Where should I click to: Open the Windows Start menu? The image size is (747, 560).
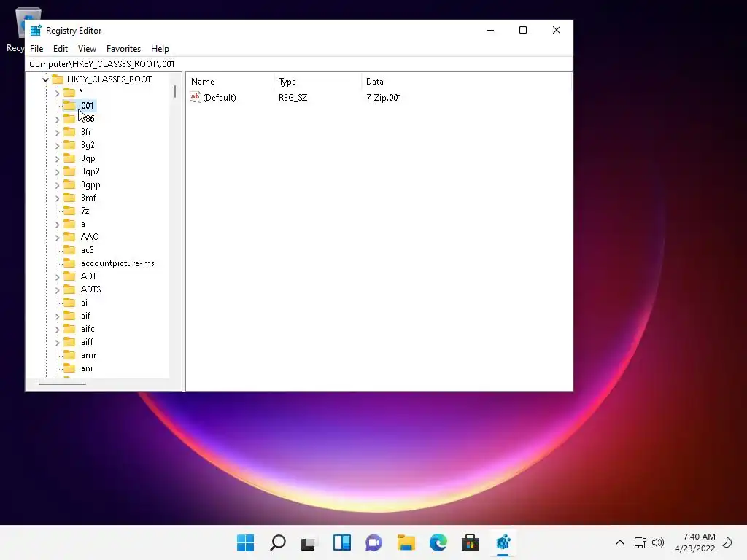246,542
